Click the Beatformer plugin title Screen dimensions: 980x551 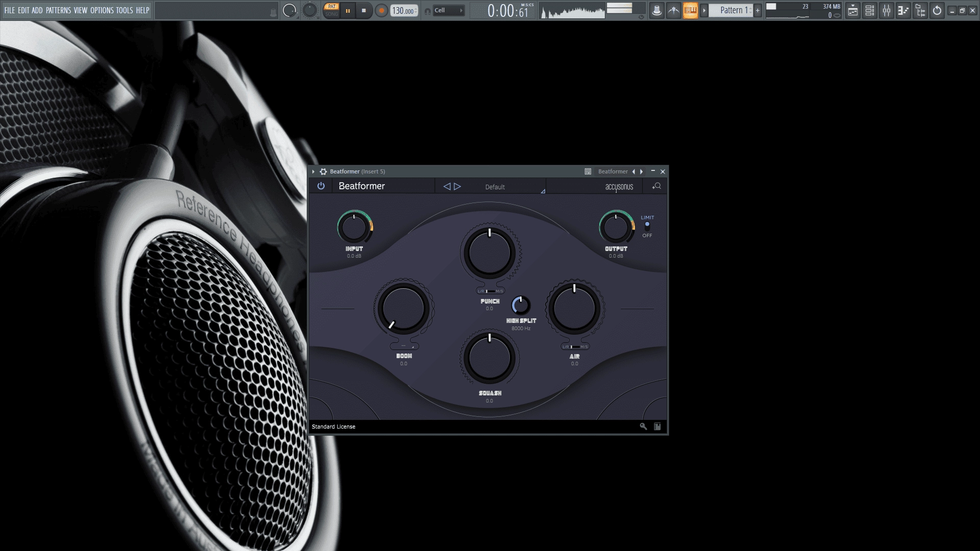click(362, 186)
